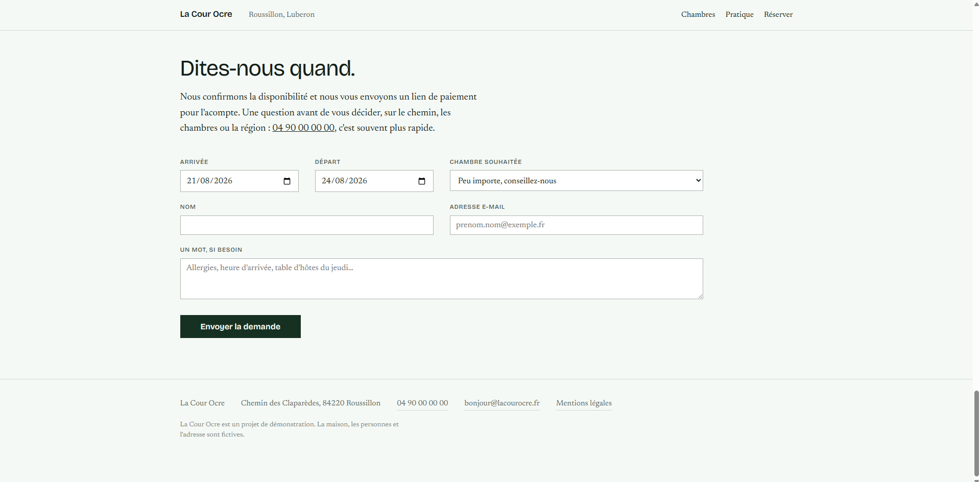Click the Nom field label
Screen dimensions: 980x482
pyautogui.click(x=188, y=207)
